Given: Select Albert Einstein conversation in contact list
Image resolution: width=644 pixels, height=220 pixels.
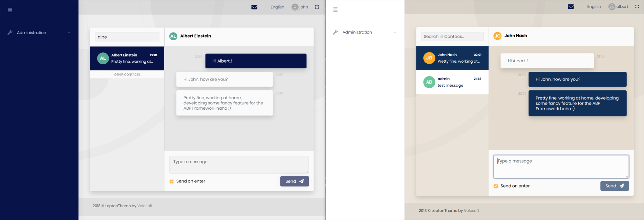Looking at the screenshot, I should 127,58.
